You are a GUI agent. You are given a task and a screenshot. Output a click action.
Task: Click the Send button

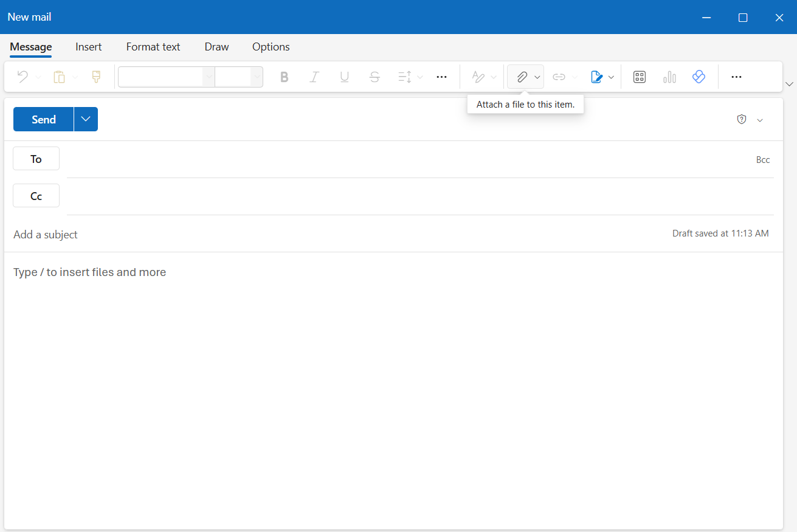pyautogui.click(x=43, y=119)
